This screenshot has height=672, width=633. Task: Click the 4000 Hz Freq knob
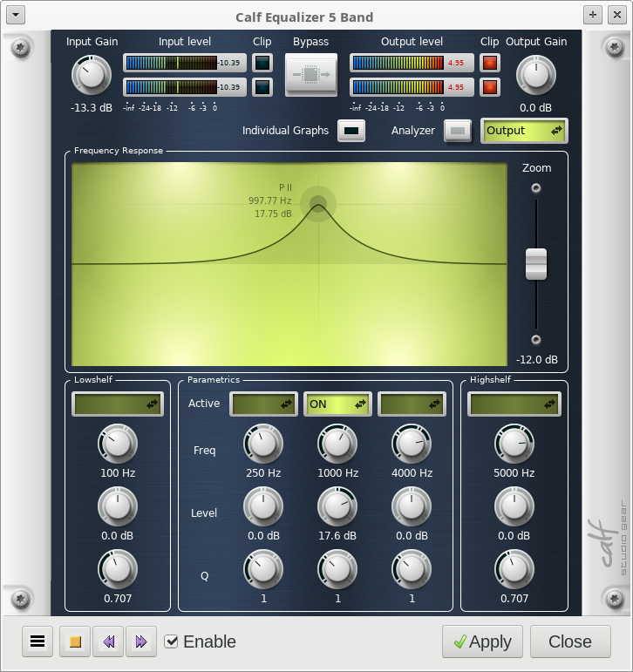[412, 444]
